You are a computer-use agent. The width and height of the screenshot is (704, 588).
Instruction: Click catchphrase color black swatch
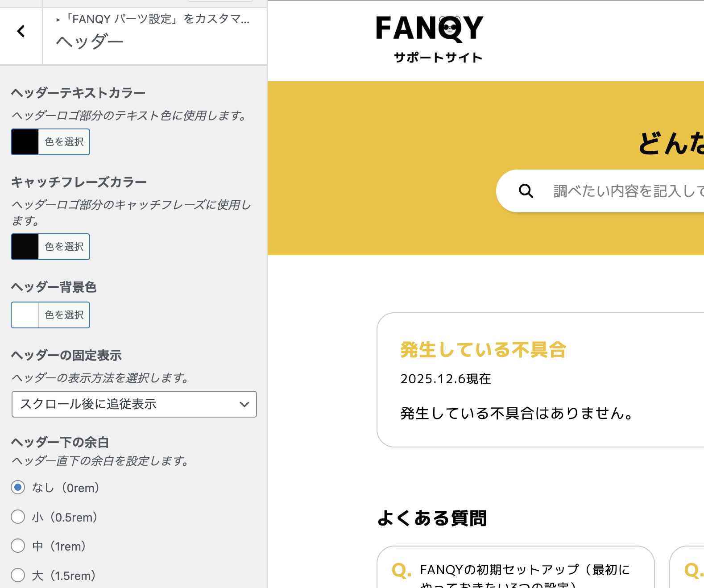pyautogui.click(x=25, y=247)
